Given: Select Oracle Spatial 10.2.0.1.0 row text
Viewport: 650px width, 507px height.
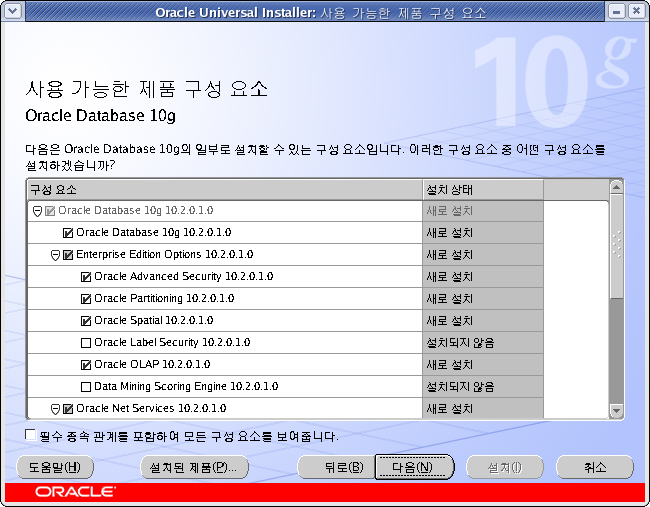Looking at the screenshot, I should (154, 320).
